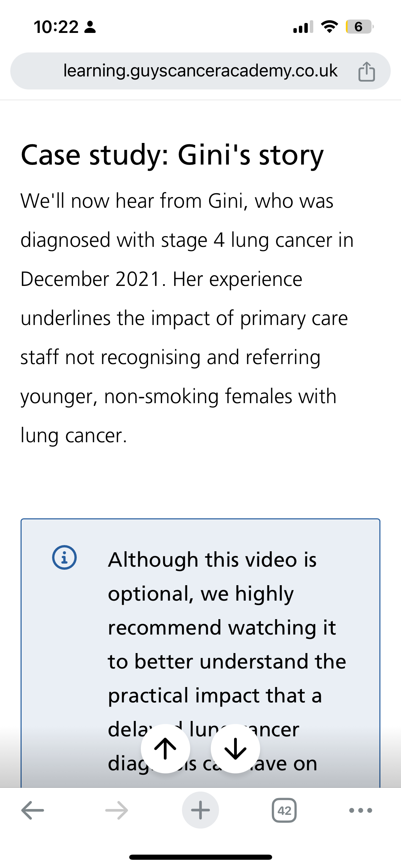
Task: Tap the share icon in address bar
Action: [366, 71]
